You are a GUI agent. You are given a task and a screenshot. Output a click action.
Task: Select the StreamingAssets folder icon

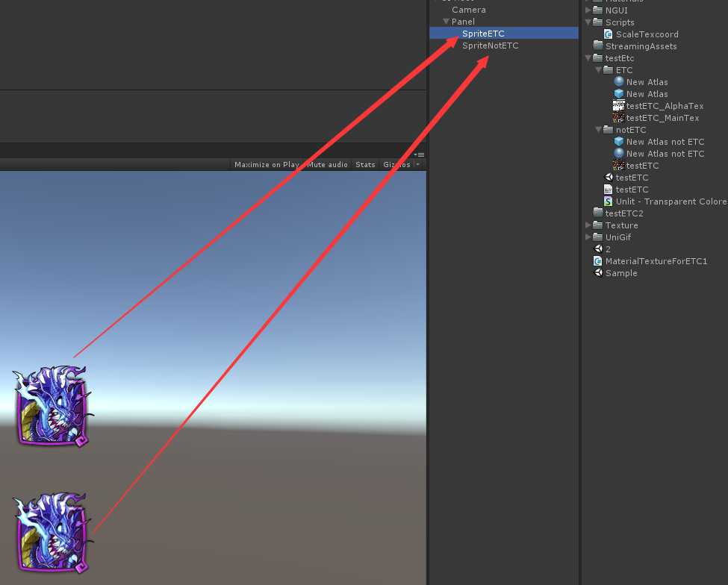(598, 46)
